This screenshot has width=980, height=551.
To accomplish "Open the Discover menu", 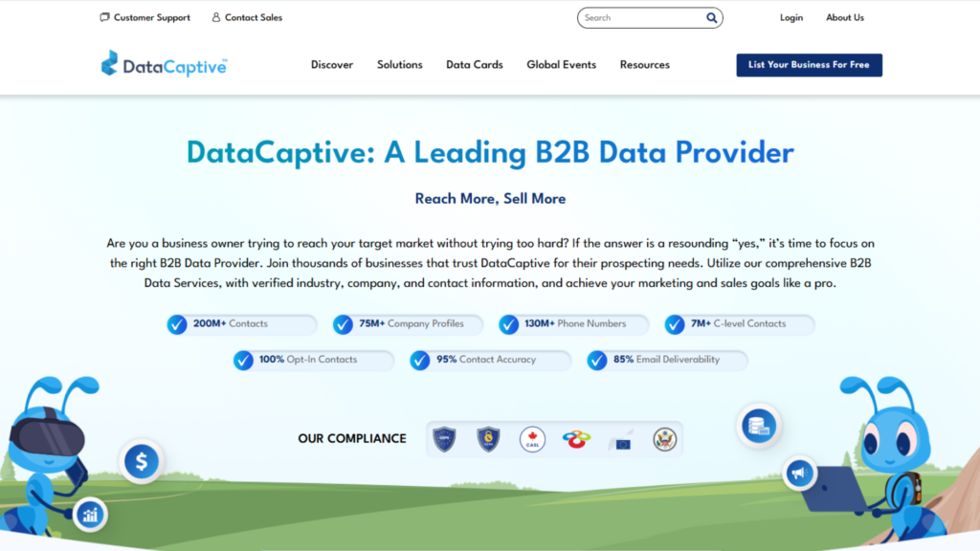I will (332, 65).
